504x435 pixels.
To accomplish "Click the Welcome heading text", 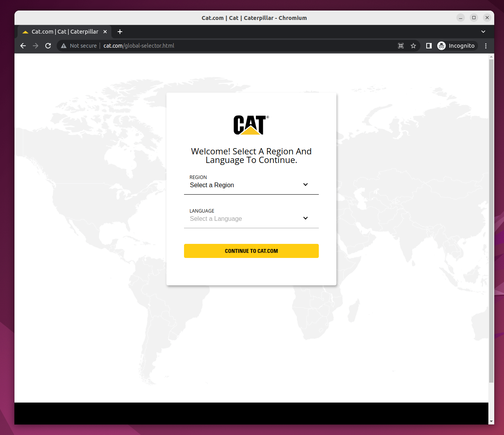I will 251,156.
